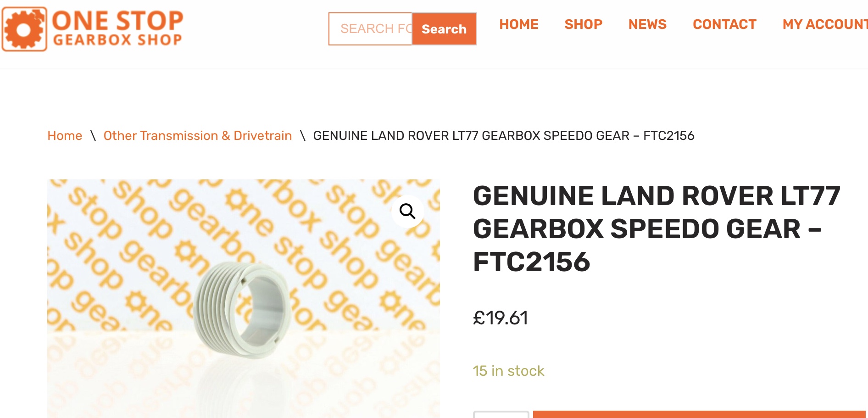The height and width of the screenshot is (418, 868).
Task: Open MY ACCOUNT from the top navigation
Action: 825,24
